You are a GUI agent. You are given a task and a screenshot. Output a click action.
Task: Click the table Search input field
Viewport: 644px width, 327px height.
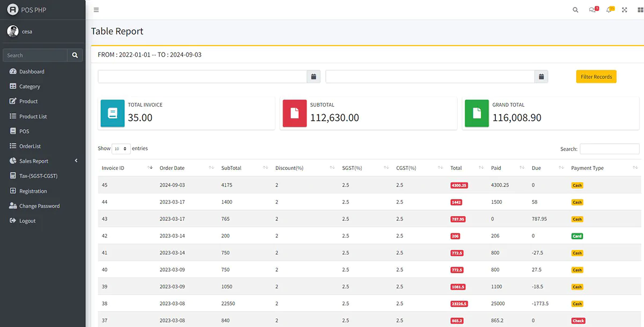click(x=609, y=148)
